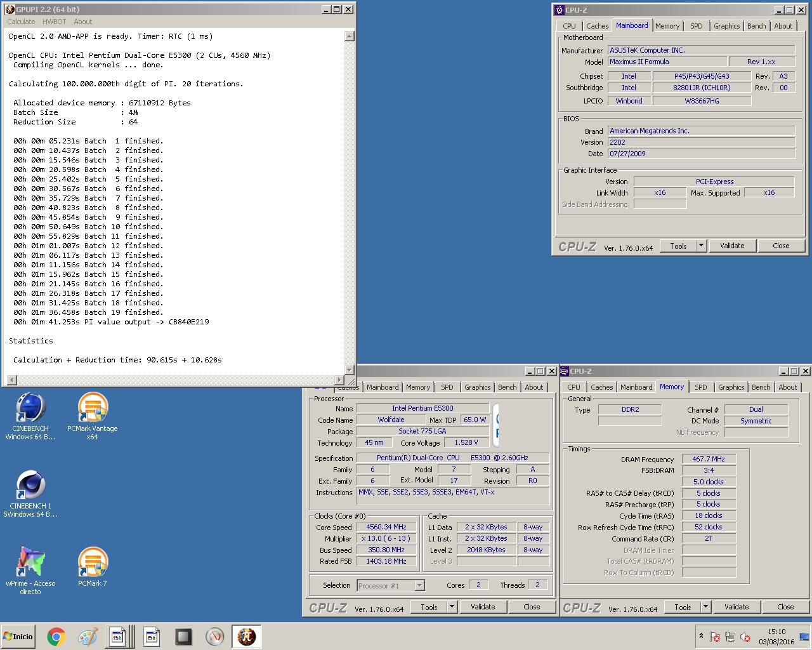Click Tools button in Mainboard CPU-Z window

pyautogui.click(x=678, y=246)
